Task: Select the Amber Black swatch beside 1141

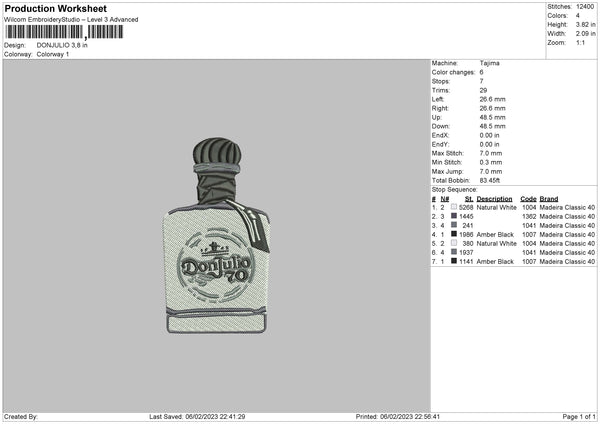Action: coord(454,261)
